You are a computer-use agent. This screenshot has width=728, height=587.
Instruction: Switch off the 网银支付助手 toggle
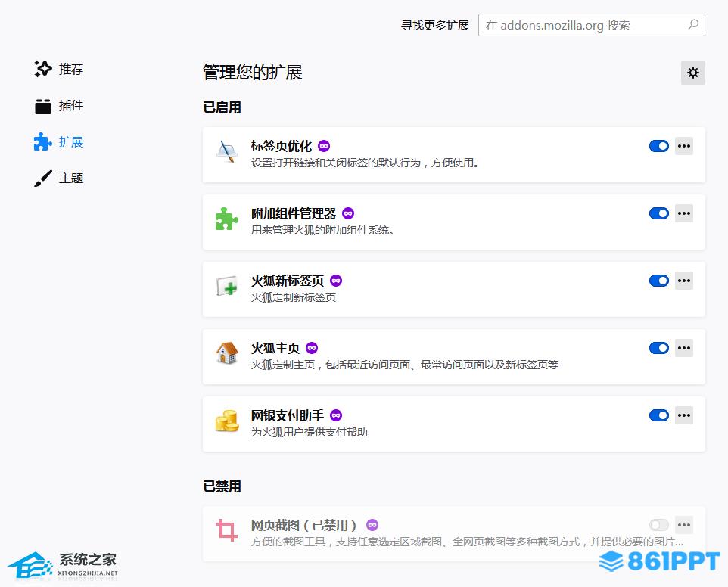[659, 415]
